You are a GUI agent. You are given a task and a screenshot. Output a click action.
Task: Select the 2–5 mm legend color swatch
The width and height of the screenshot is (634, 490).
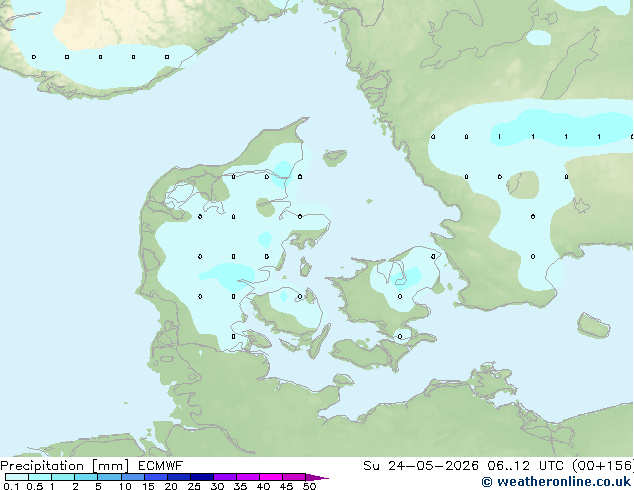click(x=86, y=477)
